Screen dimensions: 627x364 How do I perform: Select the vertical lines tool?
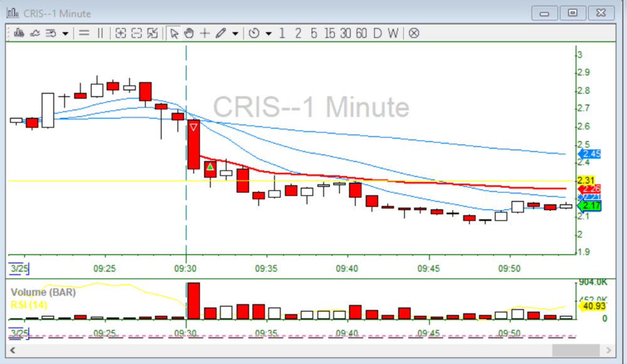(x=100, y=33)
